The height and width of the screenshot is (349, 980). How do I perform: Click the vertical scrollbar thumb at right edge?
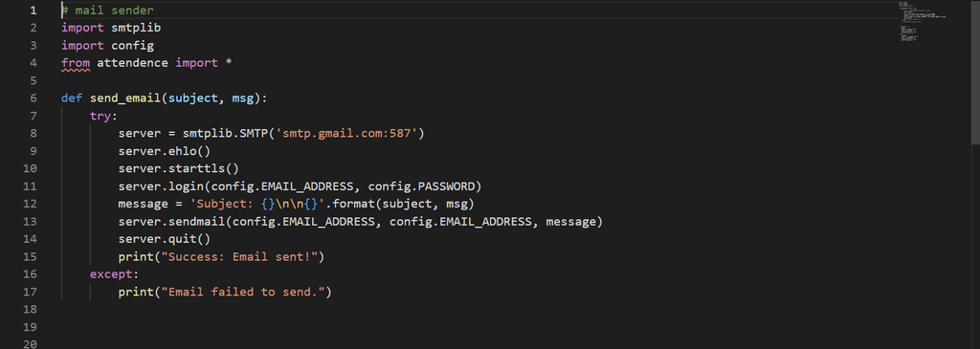(x=975, y=73)
